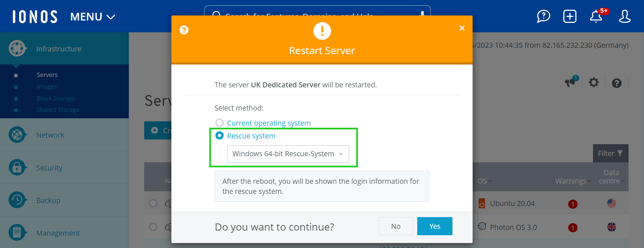
Task: Close the Restart Server dialog
Action: [x=462, y=28]
